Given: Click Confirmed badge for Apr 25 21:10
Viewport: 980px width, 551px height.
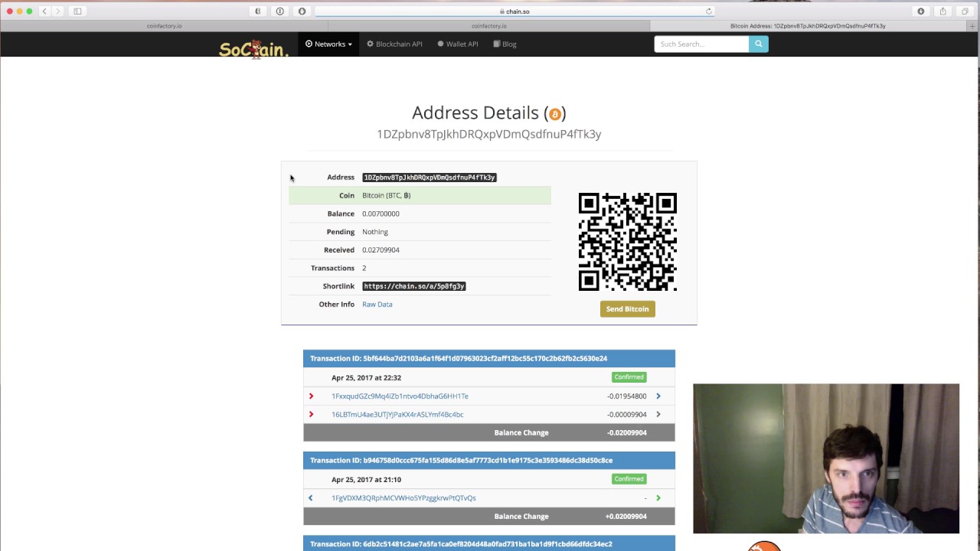Looking at the screenshot, I should [x=629, y=479].
